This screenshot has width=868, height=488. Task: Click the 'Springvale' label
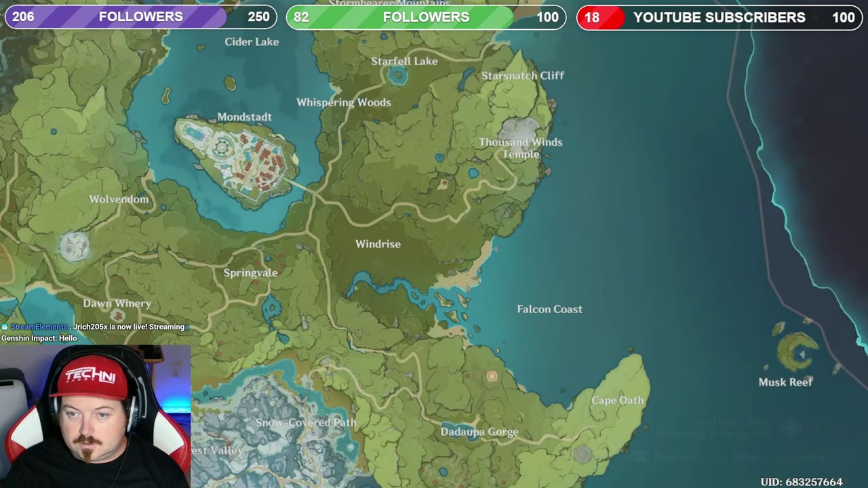(250, 272)
